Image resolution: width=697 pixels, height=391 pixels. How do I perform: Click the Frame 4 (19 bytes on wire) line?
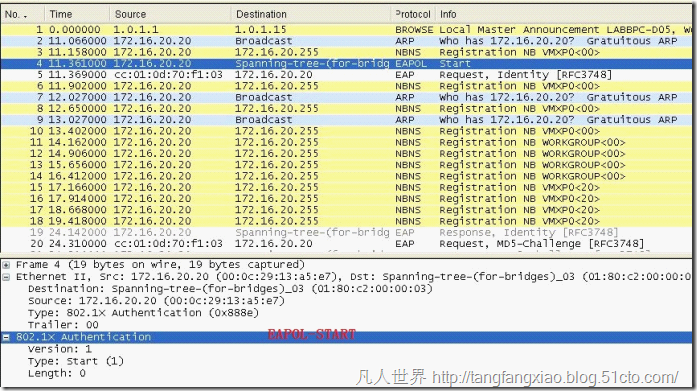[x=160, y=265]
